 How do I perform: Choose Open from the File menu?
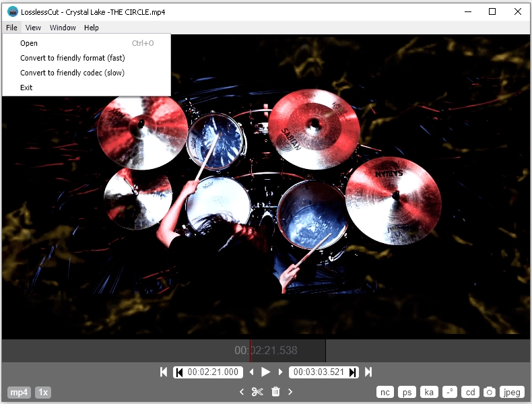point(86,43)
